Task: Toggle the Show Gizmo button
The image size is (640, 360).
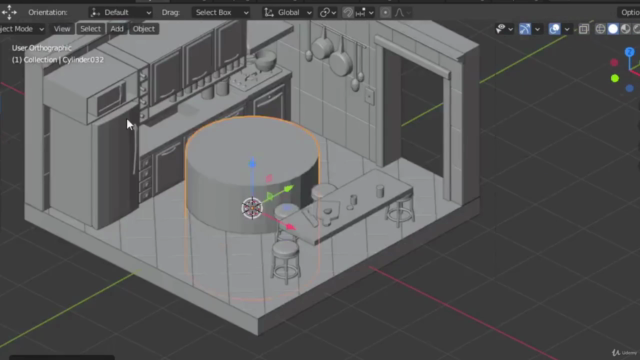Action: 525,29
